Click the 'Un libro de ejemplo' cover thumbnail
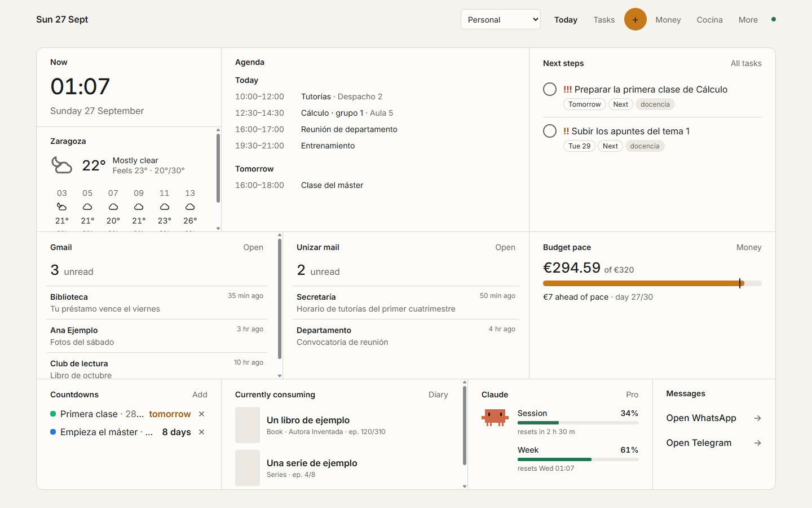Screen dimensions: 812x508 tap(248, 425)
